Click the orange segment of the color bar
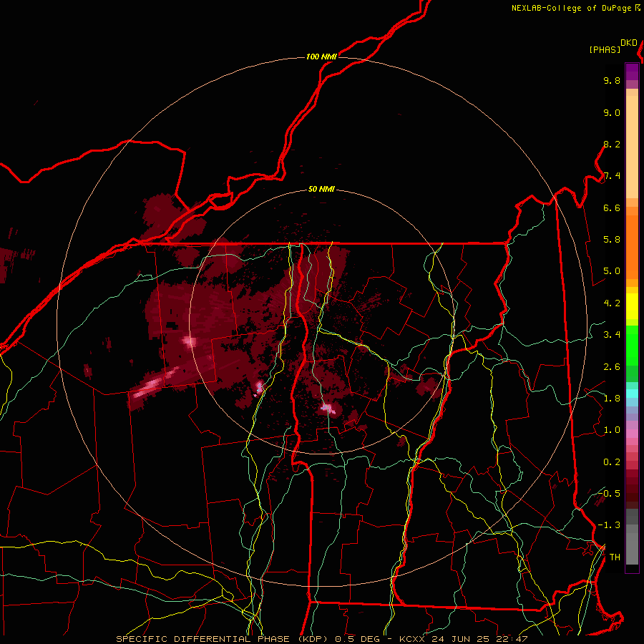The height and width of the screenshot is (644, 644). [632, 246]
